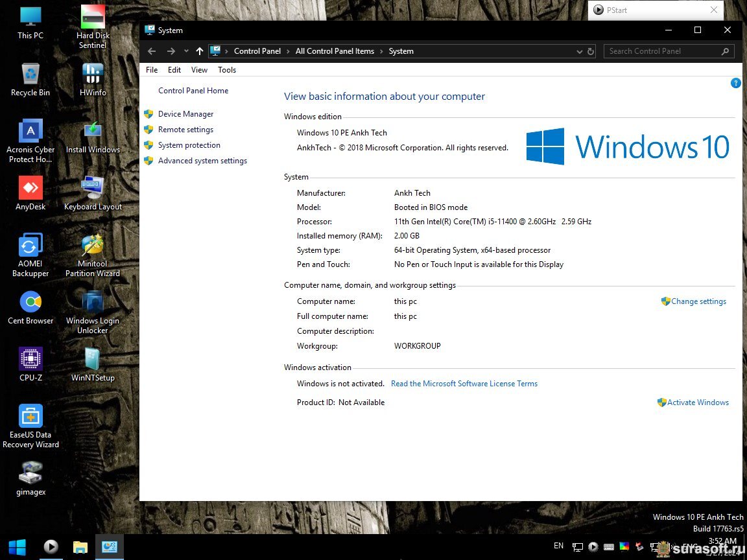Click search magnifier in Control Panel box
This screenshot has width=747, height=560.
(725, 51)
